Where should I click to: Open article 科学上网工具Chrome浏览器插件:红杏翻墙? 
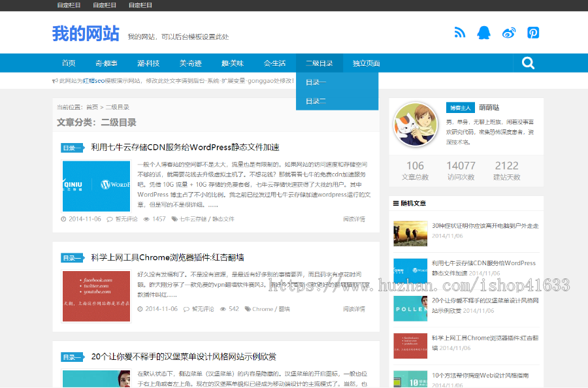click(168, 257)
